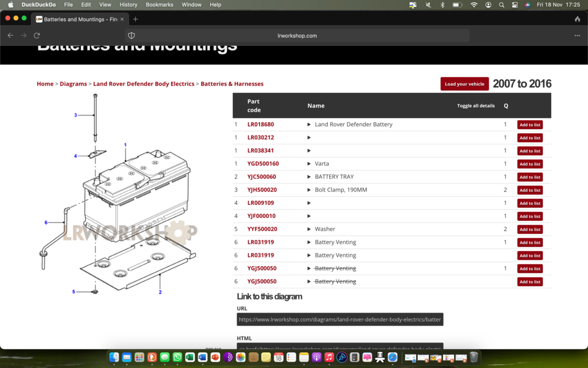The image size is (588, 368).
Task: Open the Edit menu
Action: (86, 5)
